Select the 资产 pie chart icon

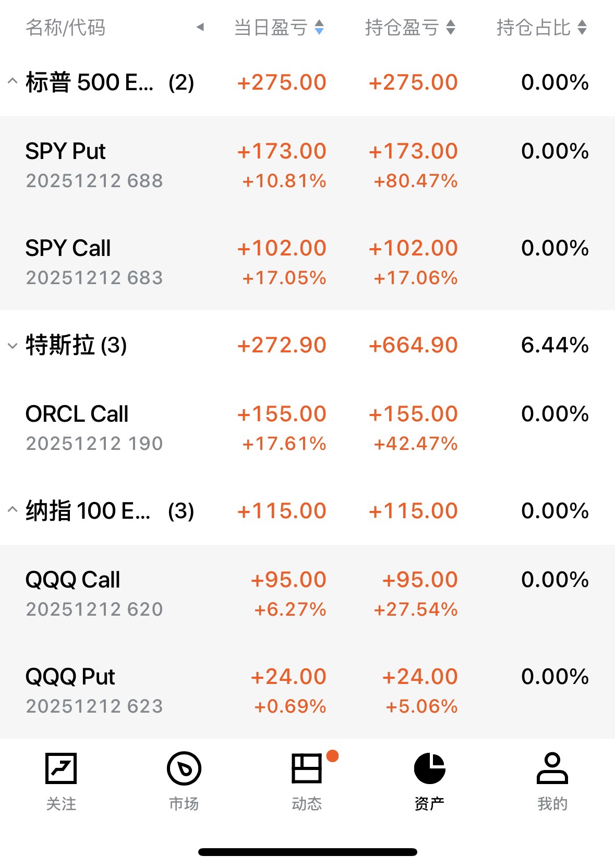point(429,768)
